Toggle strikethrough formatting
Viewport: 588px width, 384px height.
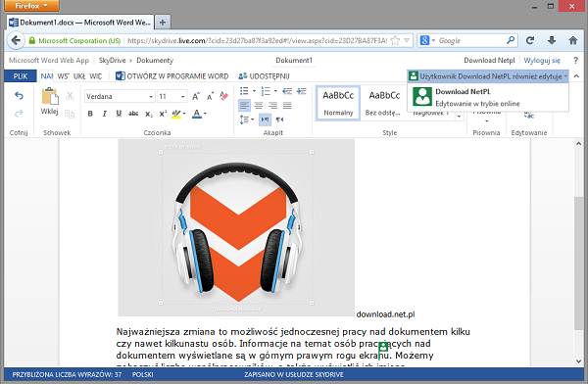click(133, 114)
